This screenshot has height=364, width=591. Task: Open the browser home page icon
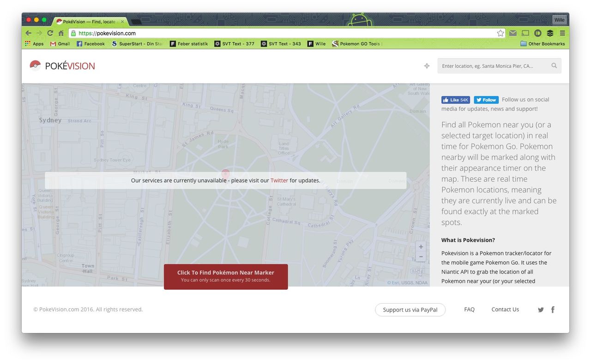click(61, 33)
